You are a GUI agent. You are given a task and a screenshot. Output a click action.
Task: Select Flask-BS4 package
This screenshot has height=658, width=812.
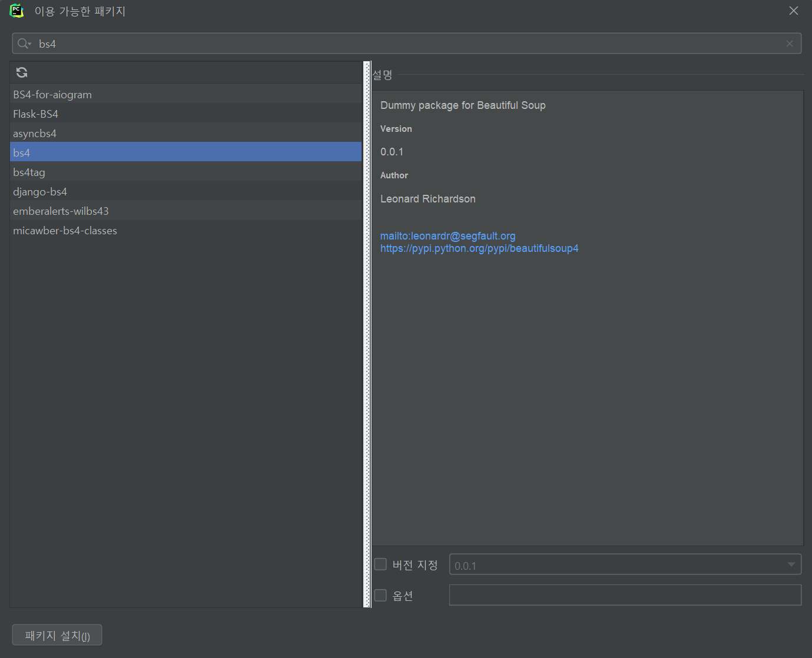[186, 114]
